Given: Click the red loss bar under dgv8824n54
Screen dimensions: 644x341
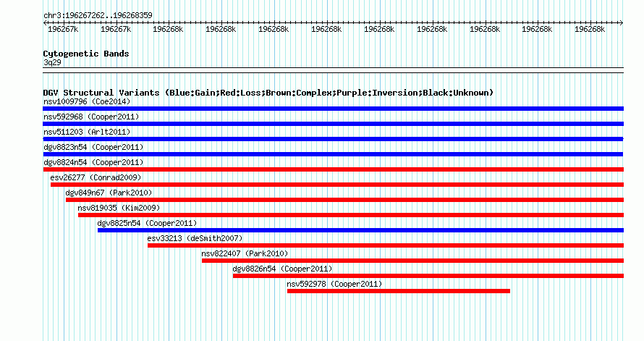Looking at the screenshot, I should (333, 169).
